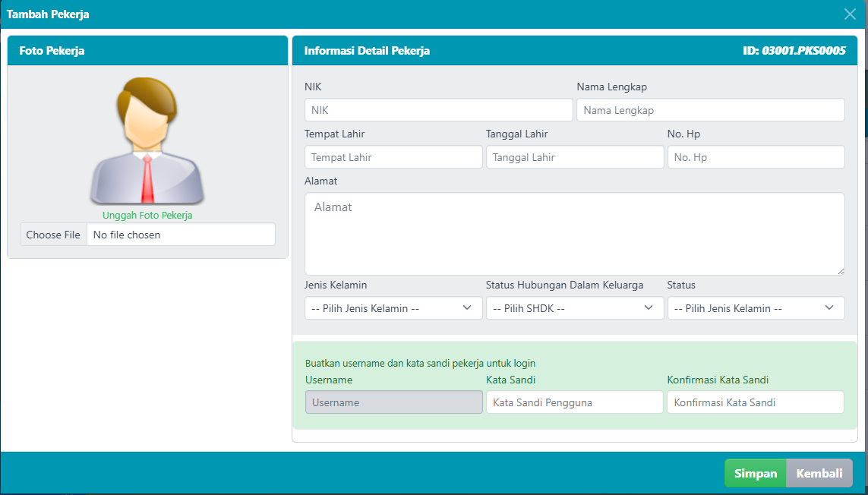This screenshot has width=868, height=495.
Task: Open the Tanggal Lahir date field
Action: tap(574, 157)
